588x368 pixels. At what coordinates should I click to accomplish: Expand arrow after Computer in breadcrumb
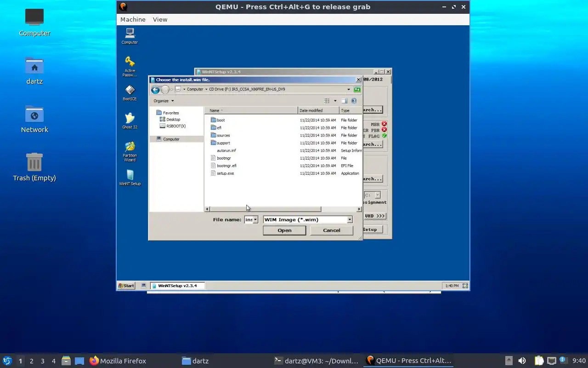206,89
